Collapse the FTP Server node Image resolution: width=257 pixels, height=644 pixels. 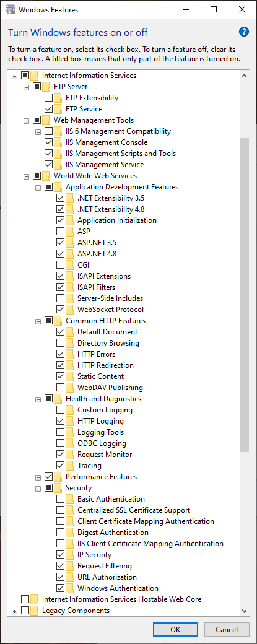click(27, 87)
